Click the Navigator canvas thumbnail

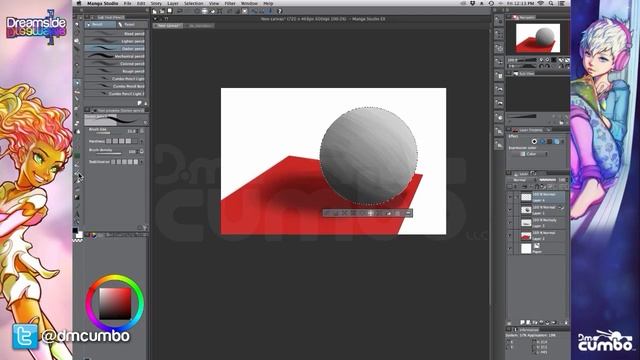(x=538, y=38)
